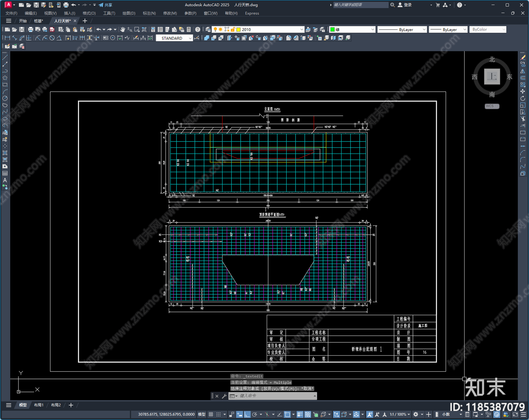This screenshot has width=529, height=420.
Task: Toggle lineweight display in status bar
Action: coord(300,414)
